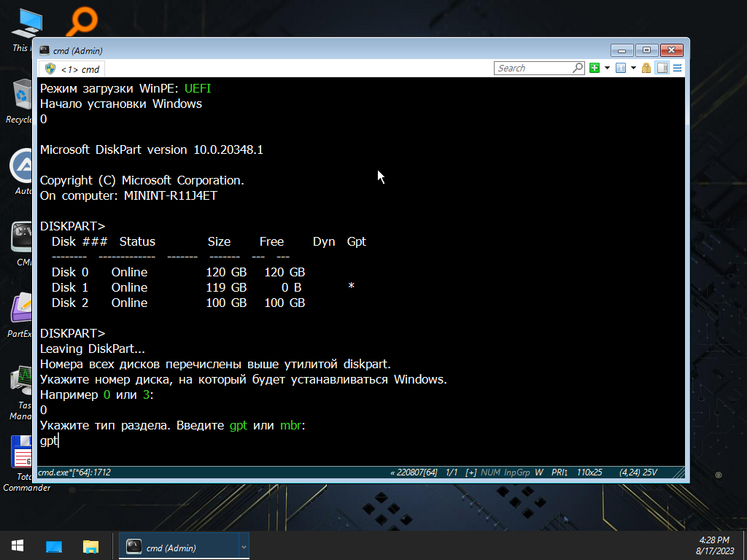Toggle the scrollbar visibility button in toolbar

662,68
